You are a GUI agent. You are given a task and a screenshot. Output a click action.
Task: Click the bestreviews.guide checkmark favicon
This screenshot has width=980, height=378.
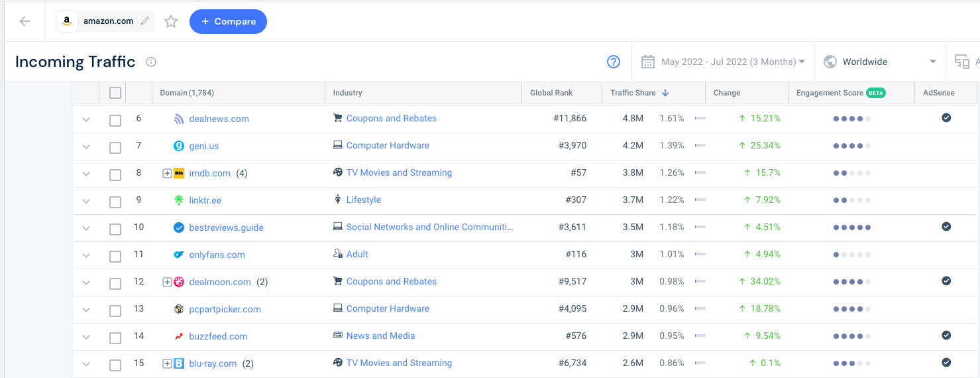(178, 227)
